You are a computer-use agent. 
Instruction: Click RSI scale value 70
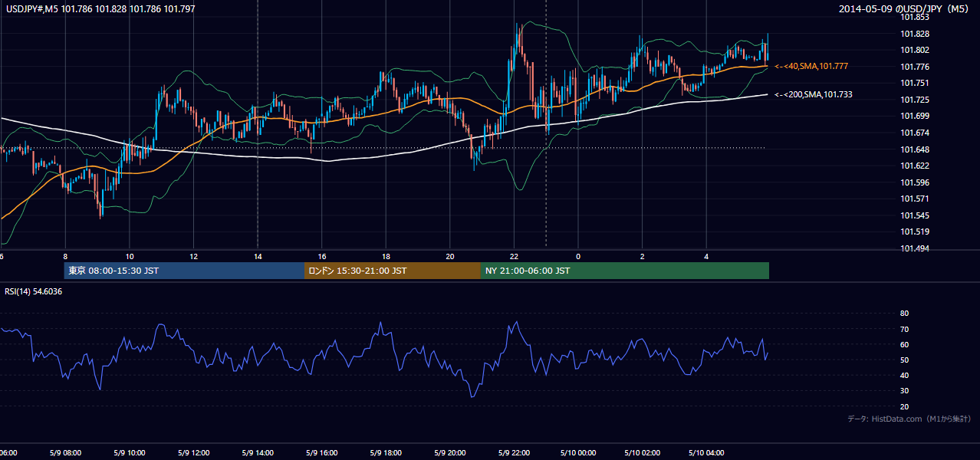904,329
